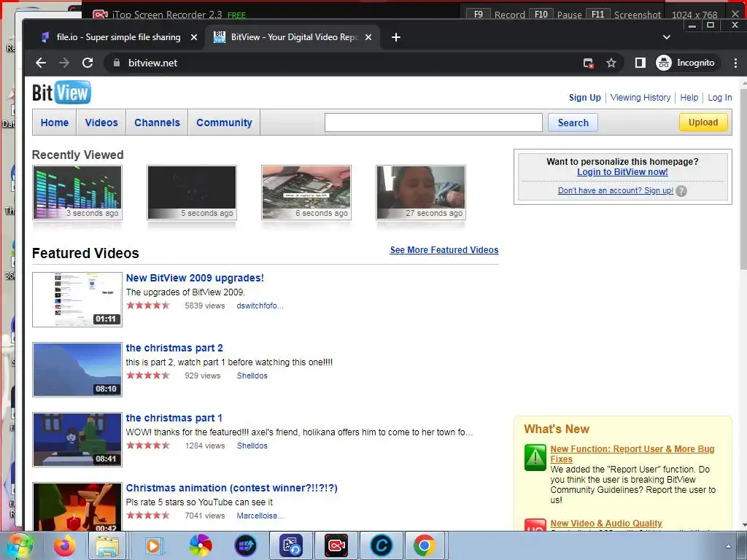Click Login to BitView now! link
The image size is (747, 560).
(622, 172)
